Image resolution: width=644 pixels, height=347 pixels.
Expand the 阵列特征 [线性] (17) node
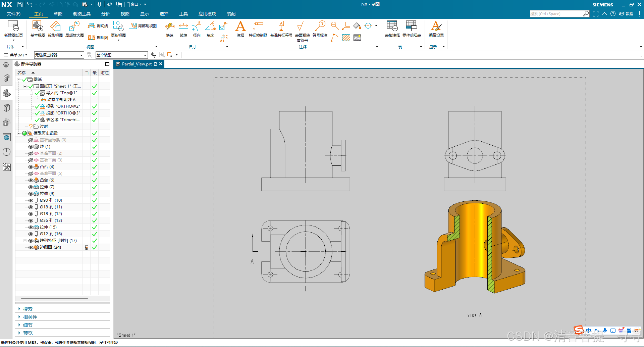pos(25,241)
